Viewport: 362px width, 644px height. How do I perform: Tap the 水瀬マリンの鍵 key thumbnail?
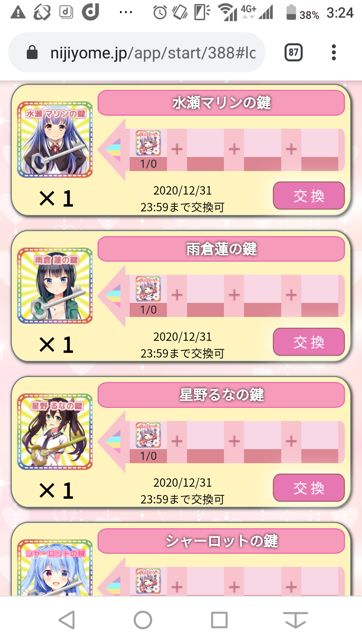[55, 140]
